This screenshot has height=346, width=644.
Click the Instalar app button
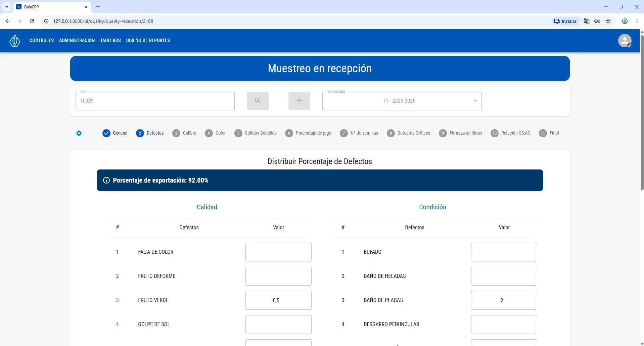[x=565, y=21]
